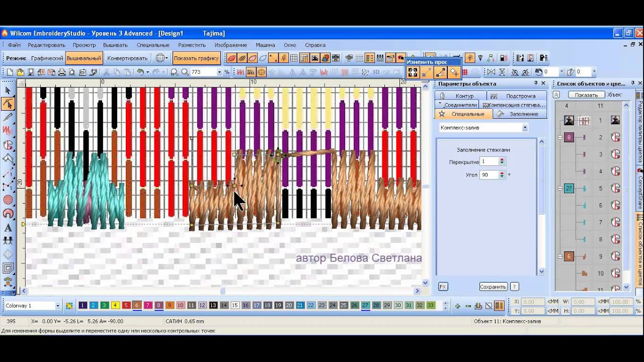Select the object selection arrow tool

coord(8,90)
